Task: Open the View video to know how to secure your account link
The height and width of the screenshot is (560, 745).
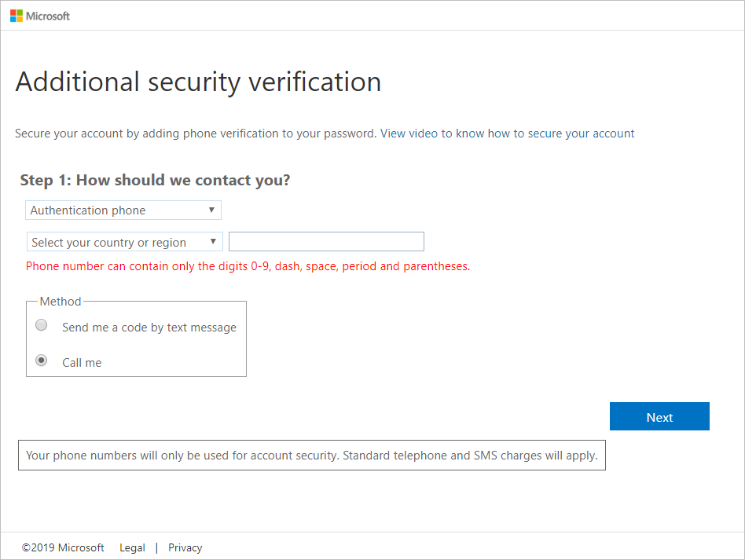Action: point(507,134)
